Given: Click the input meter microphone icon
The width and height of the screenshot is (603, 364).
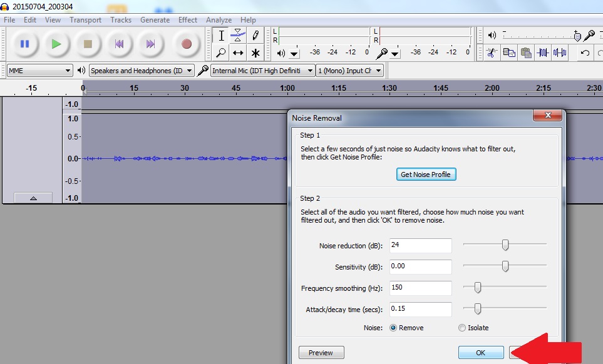Looking at the screenshot, I should click(381, 53).
